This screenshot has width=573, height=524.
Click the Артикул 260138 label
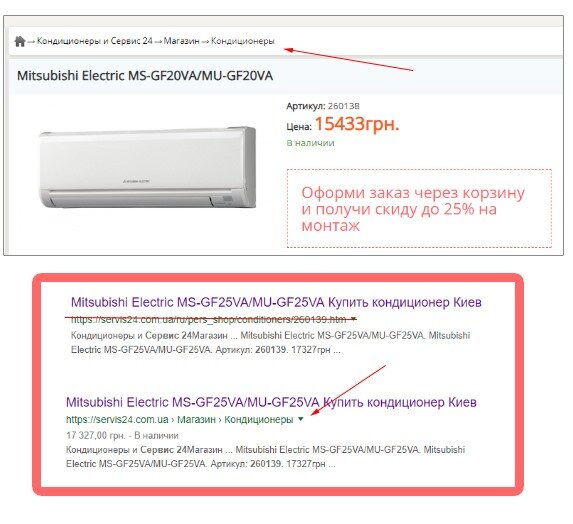(323, 106)
